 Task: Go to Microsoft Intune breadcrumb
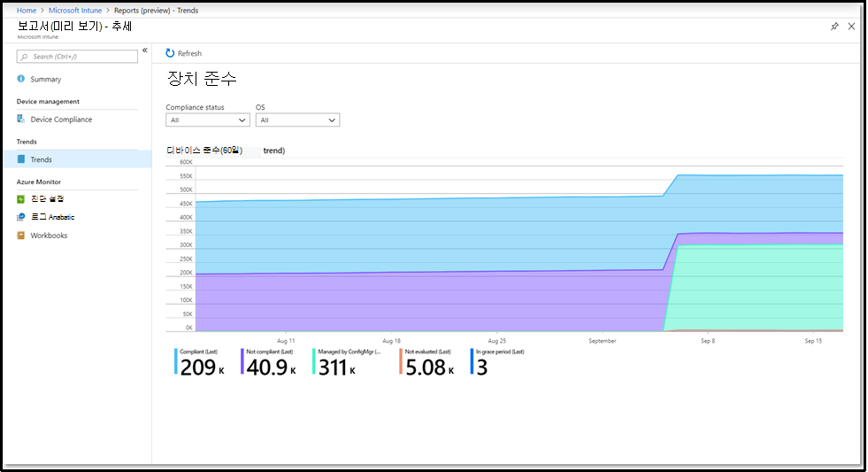point(75,11)
